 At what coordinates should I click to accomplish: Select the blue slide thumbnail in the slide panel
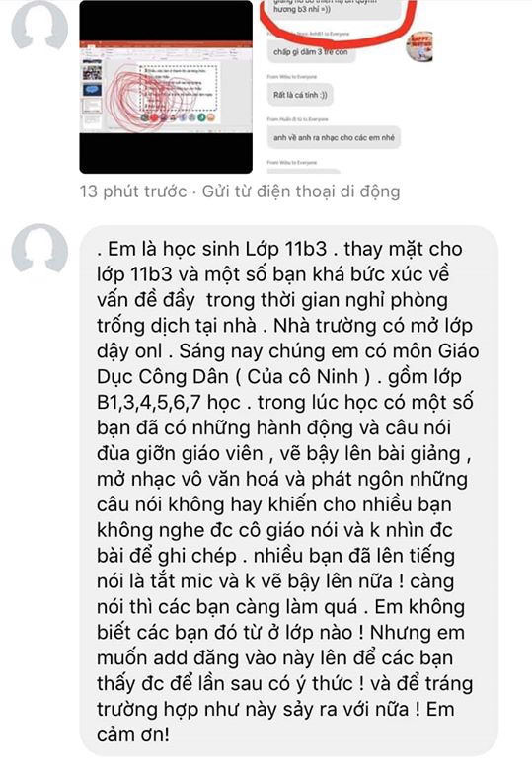pos(93,90)
